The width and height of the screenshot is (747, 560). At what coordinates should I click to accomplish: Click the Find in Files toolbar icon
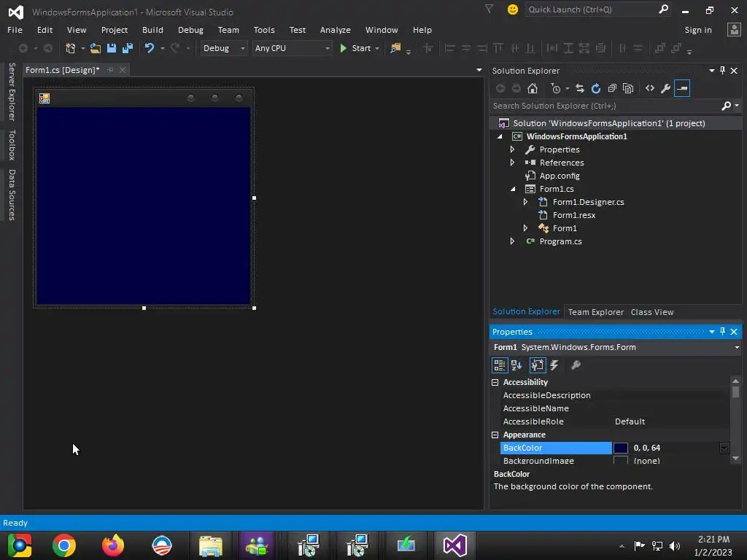point(395,48)
